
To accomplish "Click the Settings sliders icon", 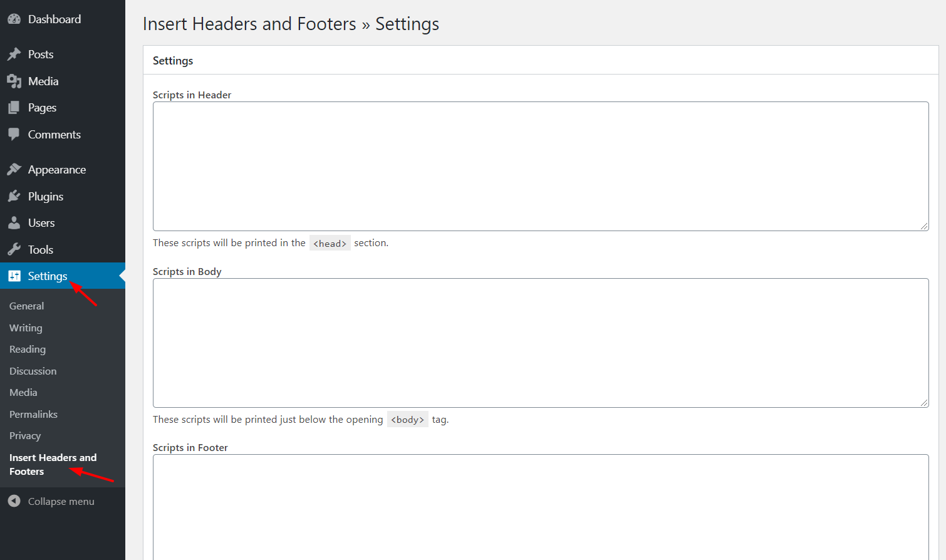I will click(14, 276).
